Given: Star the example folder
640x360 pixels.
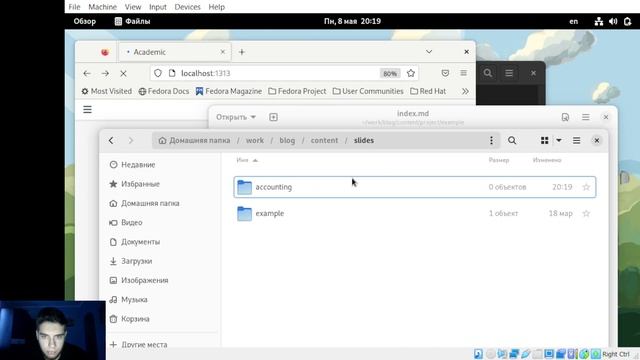Looking at the screenshot, I should click(x=586, y=213).
